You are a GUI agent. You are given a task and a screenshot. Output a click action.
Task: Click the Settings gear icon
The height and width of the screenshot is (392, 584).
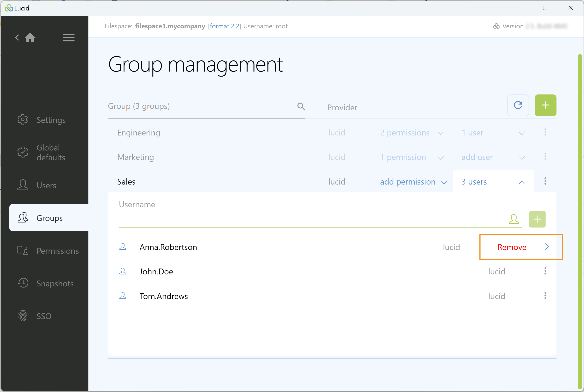coord(23,120)
